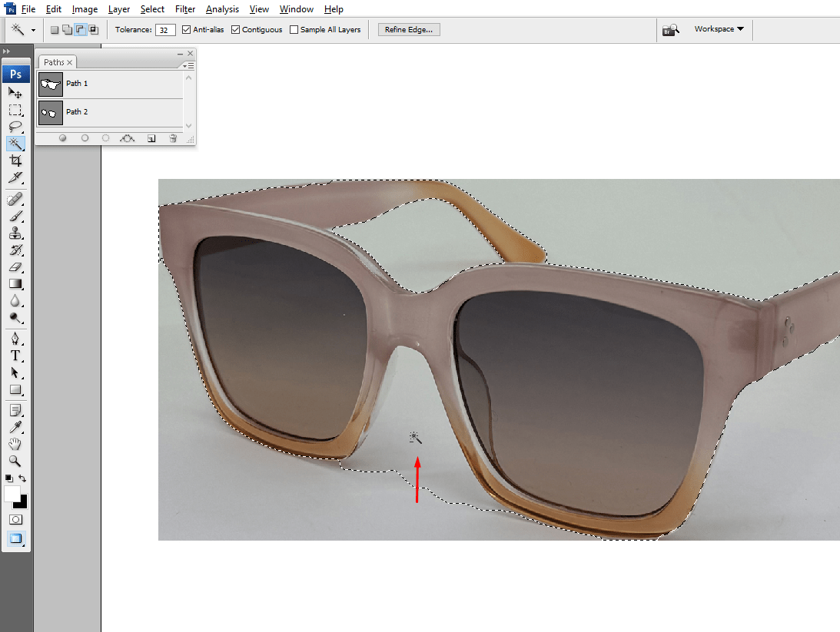Screen dimensions: 840x632
Task: Click the foreground color swatch
Action: 11,495
